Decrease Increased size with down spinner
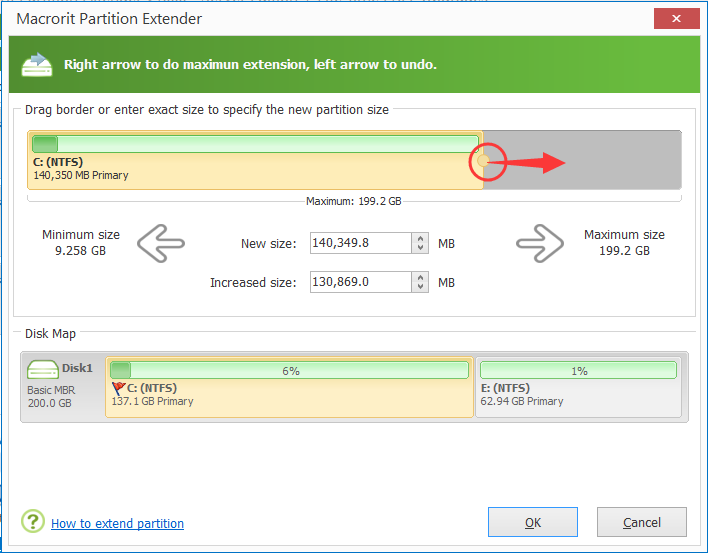The image size is (708, 553). coord(420,287)
